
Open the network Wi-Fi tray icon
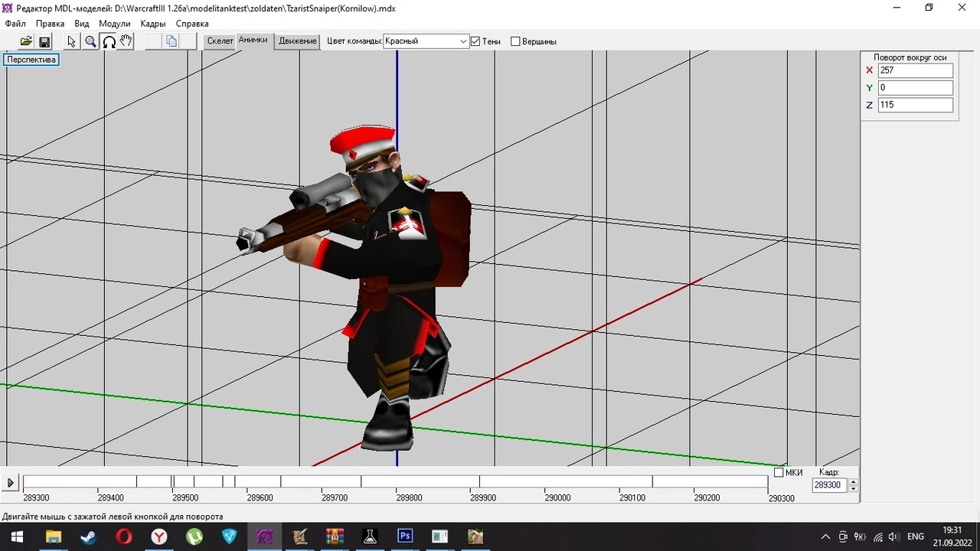pyautogui.click(x=877, y=536)
